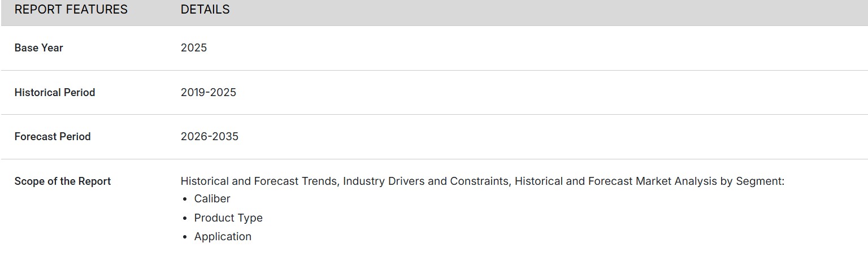Click the Caliber segment list item
The height and width of the screenshot is (260, 868).
coord(212,199)
